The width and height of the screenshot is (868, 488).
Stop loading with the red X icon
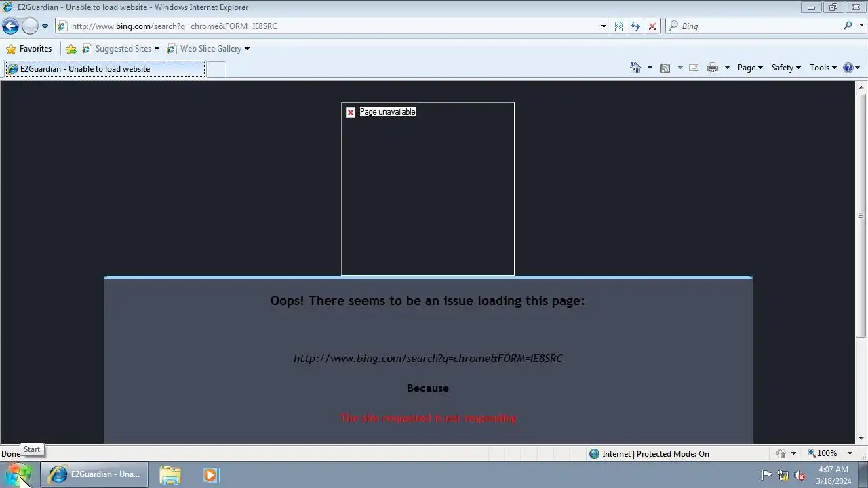coord(652,26)
